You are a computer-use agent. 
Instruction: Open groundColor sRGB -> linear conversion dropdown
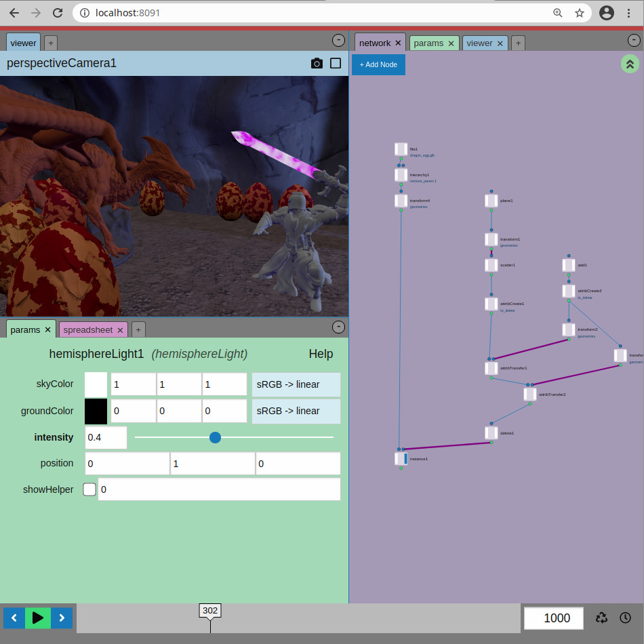(296, 411)
